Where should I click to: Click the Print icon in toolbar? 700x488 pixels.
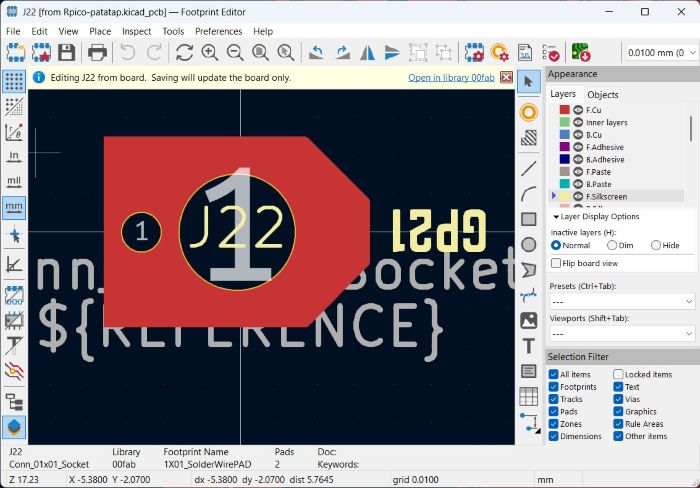[97, 53]
